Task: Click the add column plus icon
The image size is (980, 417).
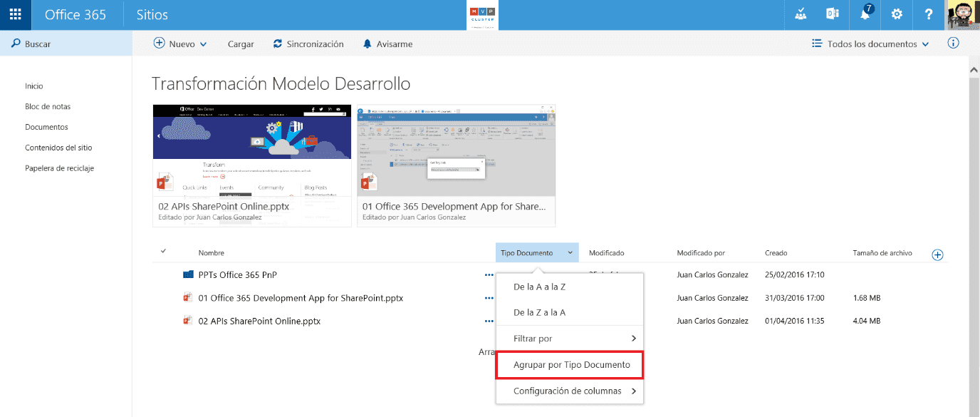Action: [x=937, y=254]
